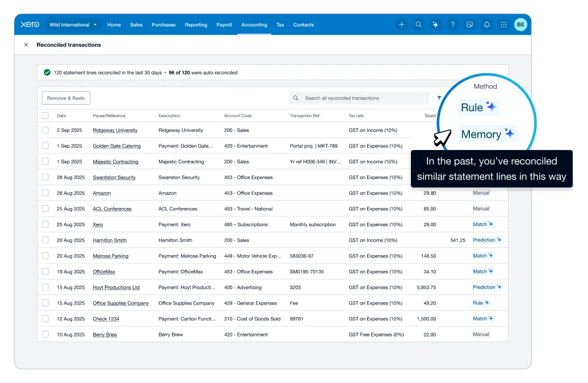Viewport: 588px width, 383px height.
Task: Check the Swanston Security row checkbox
Action: [x=45, y=177]
